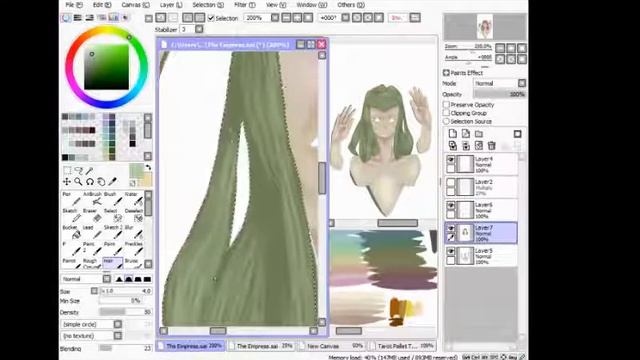Select the hand pan tool
Image resolution: width=640 pixels, height=360 pixels.
click(x=101, y=182)
